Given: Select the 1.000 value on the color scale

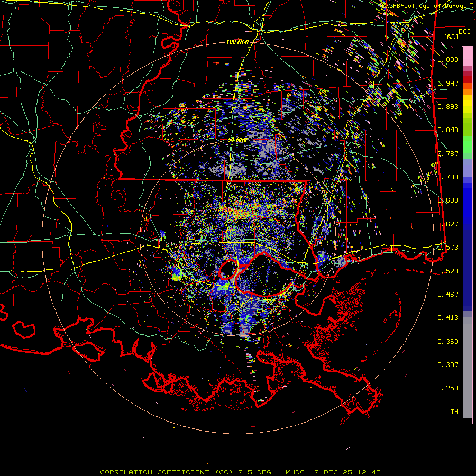Looking at the screenshot, I should pos(448,59).
